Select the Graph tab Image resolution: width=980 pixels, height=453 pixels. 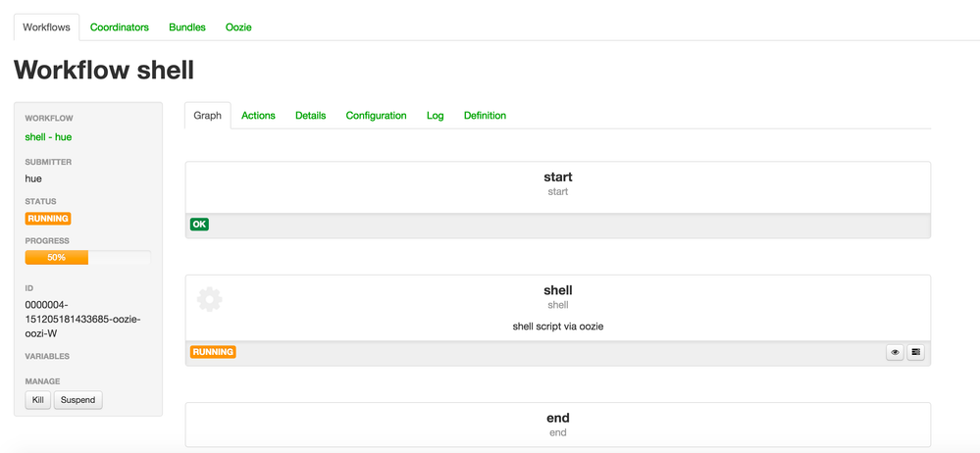point(208,116)
